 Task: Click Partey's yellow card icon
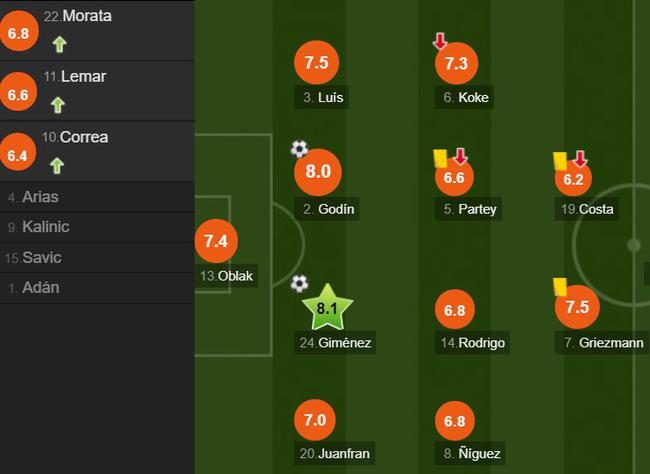pyautogui.click(x=440, y=158)
